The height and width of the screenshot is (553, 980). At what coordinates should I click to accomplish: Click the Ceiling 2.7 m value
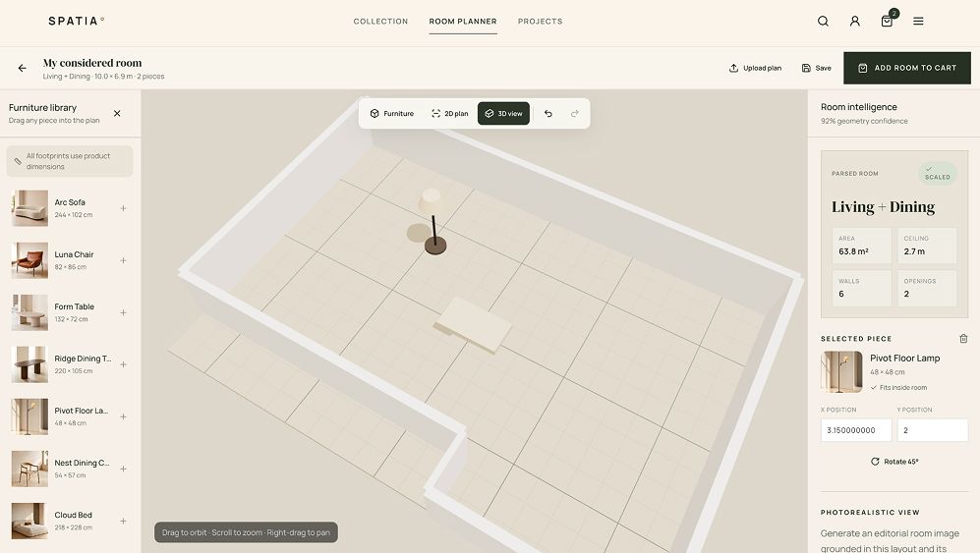914,251
